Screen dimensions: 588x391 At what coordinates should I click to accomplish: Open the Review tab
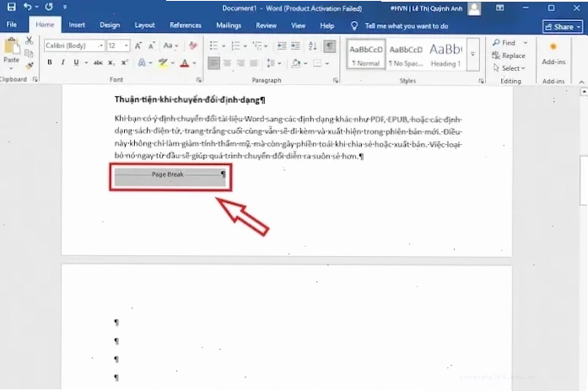click(x=266, y=25)
